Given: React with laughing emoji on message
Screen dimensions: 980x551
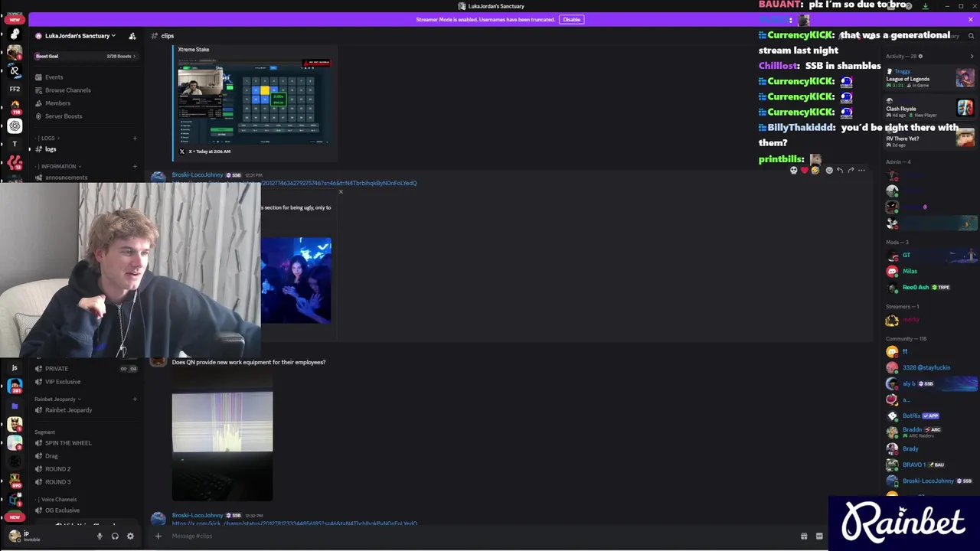Looking at the screenshot, I should click(x=815, y=170).
